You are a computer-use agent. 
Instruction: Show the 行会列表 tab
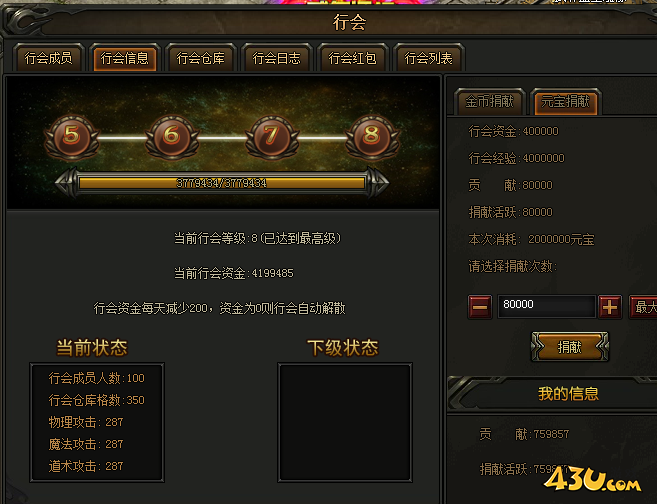428,58
